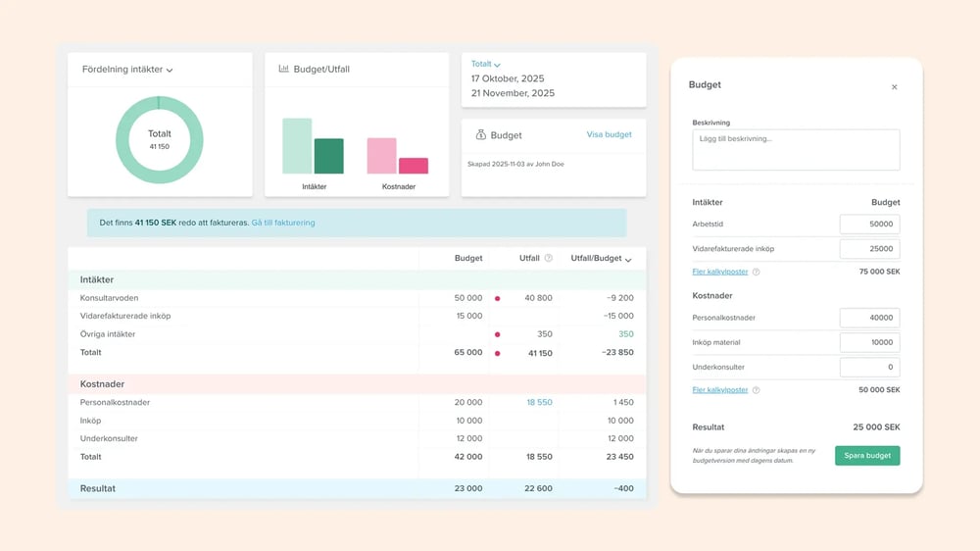Click help icon beside Fler kalkylposter under Kostnader
Viewport: 980px width, 551px height.
pos(757,390)
